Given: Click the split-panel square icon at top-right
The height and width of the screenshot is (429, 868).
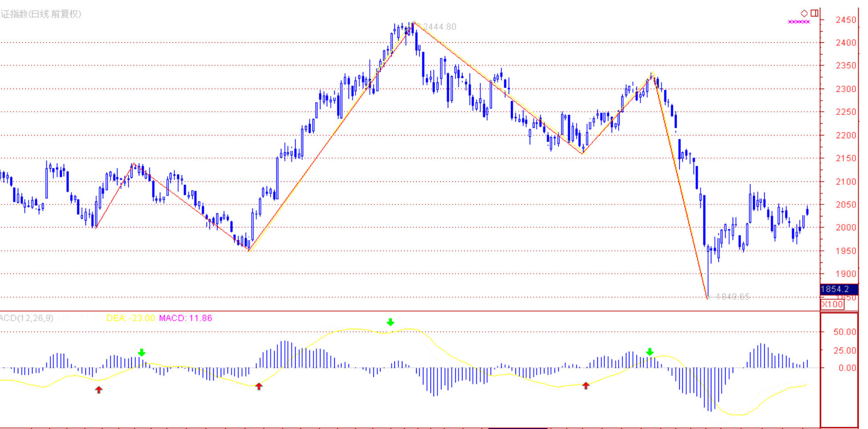Looking at the screenshot, I should tap(814, 13).
